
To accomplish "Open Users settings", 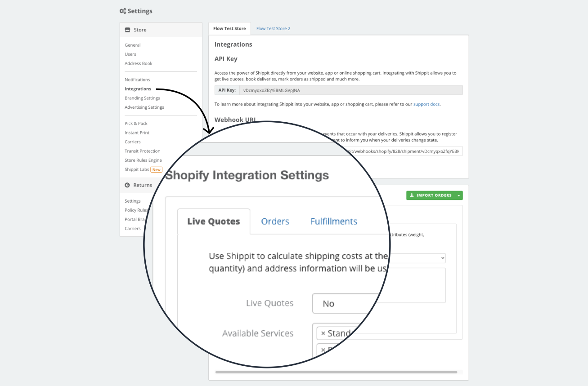I will pyautogui.click(x=130, y=54).
